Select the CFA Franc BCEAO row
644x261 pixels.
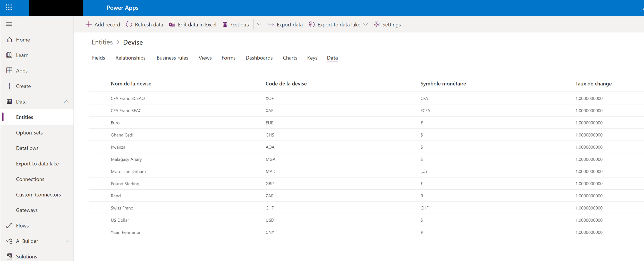[366, 98]
